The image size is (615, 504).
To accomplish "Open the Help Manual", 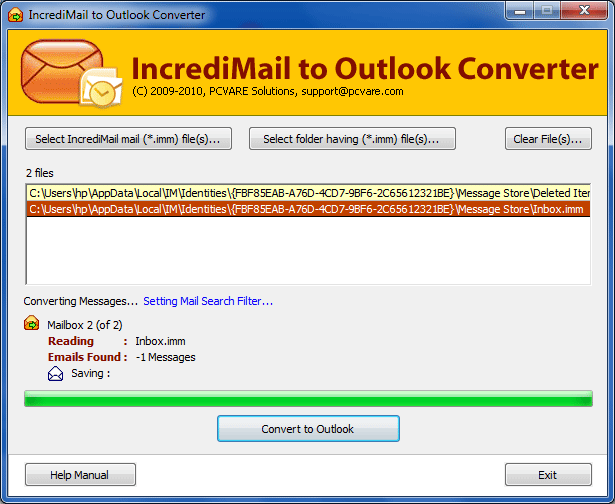I will point(80,475).
